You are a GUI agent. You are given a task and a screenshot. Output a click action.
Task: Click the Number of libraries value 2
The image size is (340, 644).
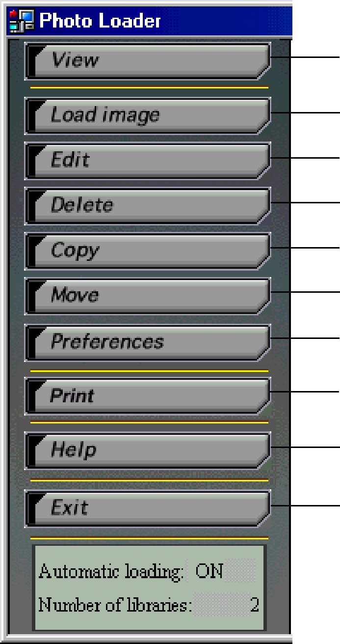pos(255,605)
